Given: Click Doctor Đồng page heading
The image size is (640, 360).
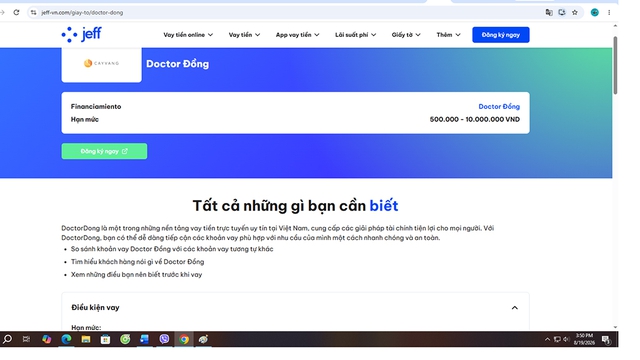Looking at the screenshot, I should click(178, 64).
